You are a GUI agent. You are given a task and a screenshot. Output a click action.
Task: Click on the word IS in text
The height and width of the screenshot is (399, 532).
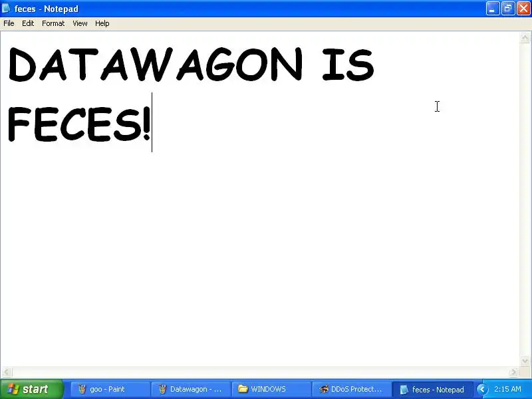pyautogui.click(x=348, y=64)
